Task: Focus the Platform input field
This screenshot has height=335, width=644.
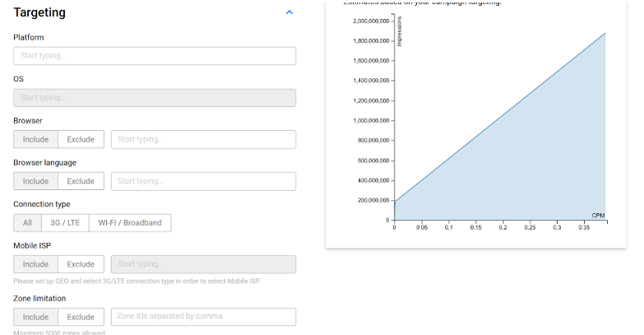Action: click(155, 56)
